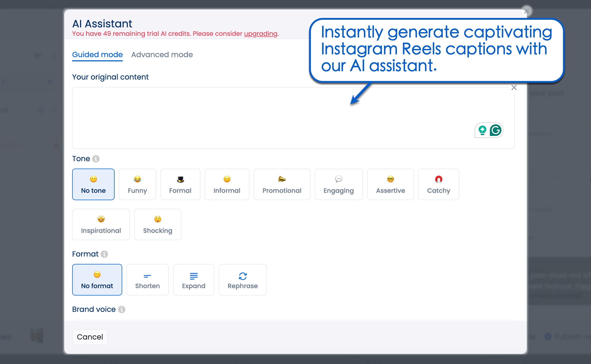Screen dimensions: 591x364
Task: Click the Format info icon
Action: pyautogui.click(x=104, y=254)
